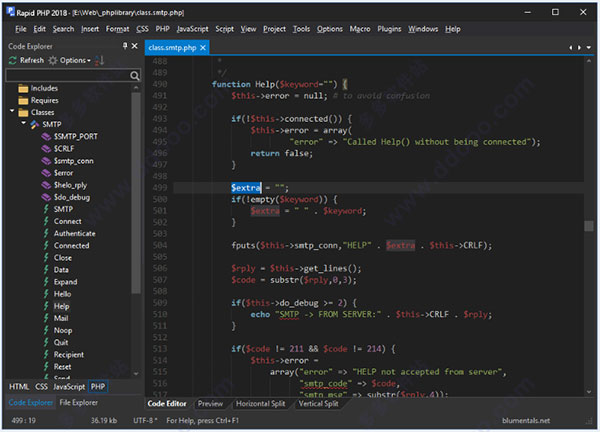Click the Help method lightning icon
This screenshot has width=600, height=432.
[x=46, y=306]
